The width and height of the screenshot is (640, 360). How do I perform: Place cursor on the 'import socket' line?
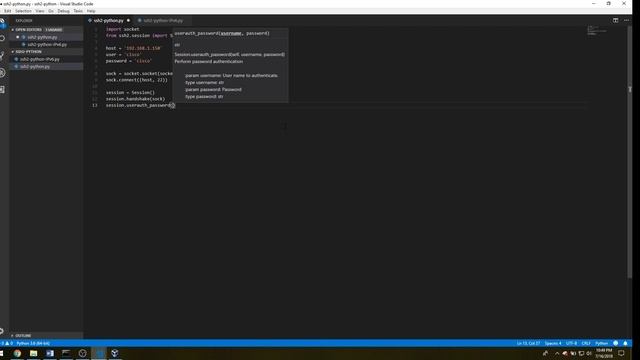tap(122, 29)
